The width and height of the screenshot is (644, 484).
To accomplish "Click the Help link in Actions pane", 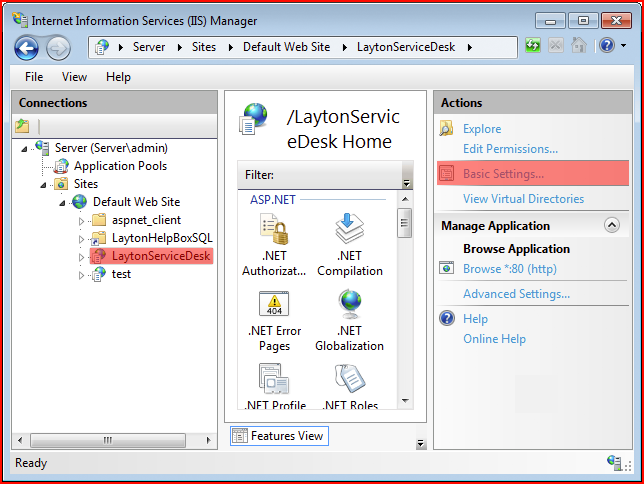I will click(x=475, y=319).
